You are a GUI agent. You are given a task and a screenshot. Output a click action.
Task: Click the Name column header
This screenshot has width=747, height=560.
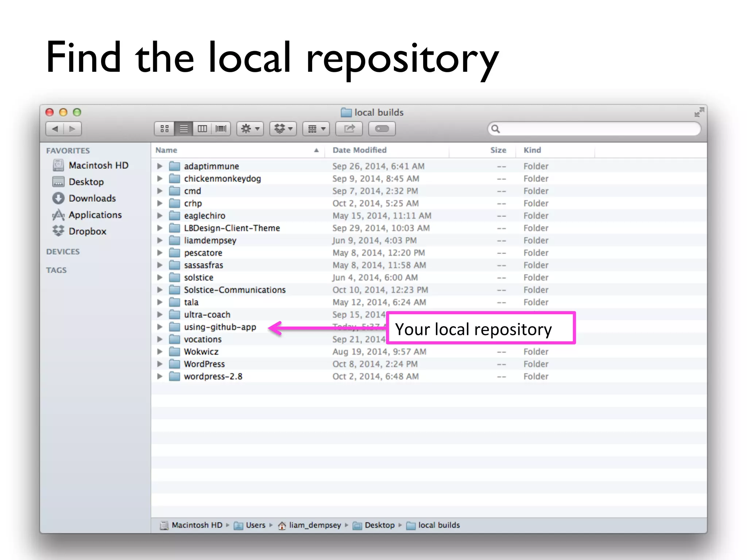coord(166,150)
